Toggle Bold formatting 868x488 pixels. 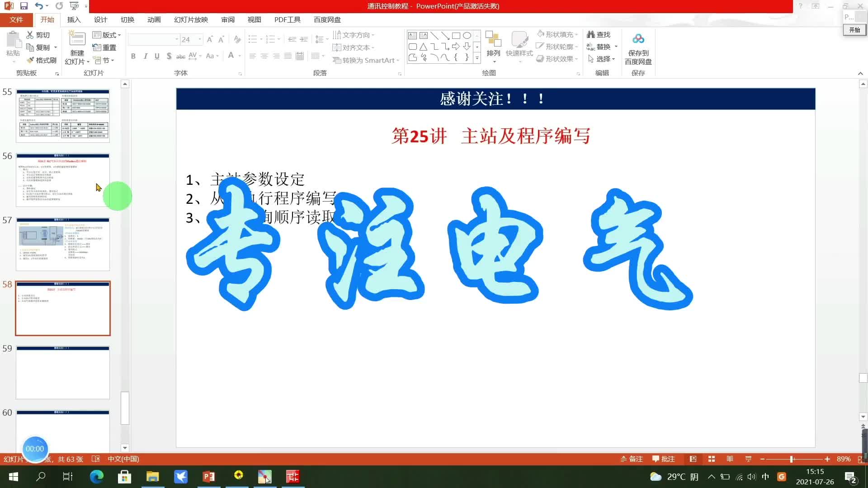pyautogui.click(x=133, y=56)
